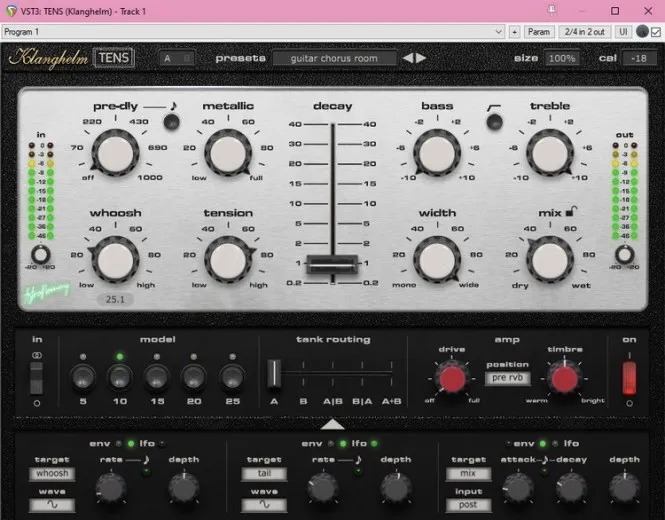This screenshot has width=665, height=520.
Task: Toggle the bass low-cut filter button
Action: (x=492, y=122)
